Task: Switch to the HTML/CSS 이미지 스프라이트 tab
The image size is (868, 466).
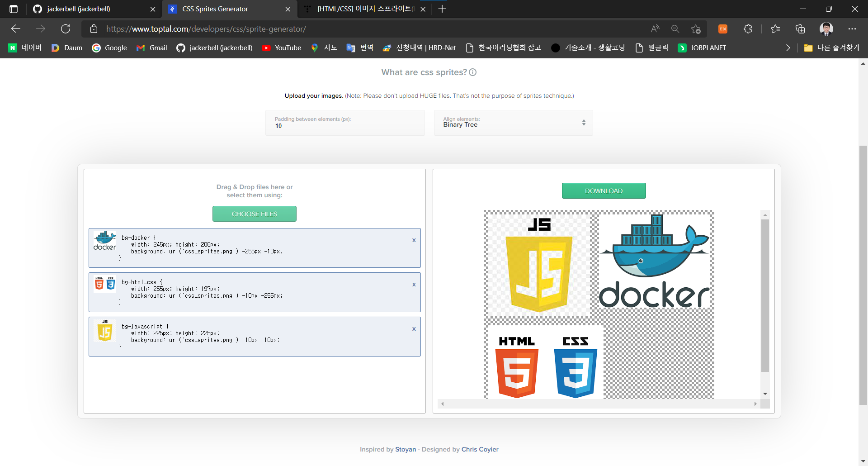Action: pyautogui.click(x=364, y=9)
